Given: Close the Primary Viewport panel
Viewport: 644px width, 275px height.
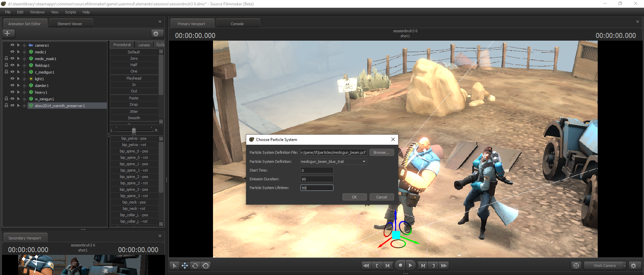Looking at the screenshot, I should tap(638, 22).
